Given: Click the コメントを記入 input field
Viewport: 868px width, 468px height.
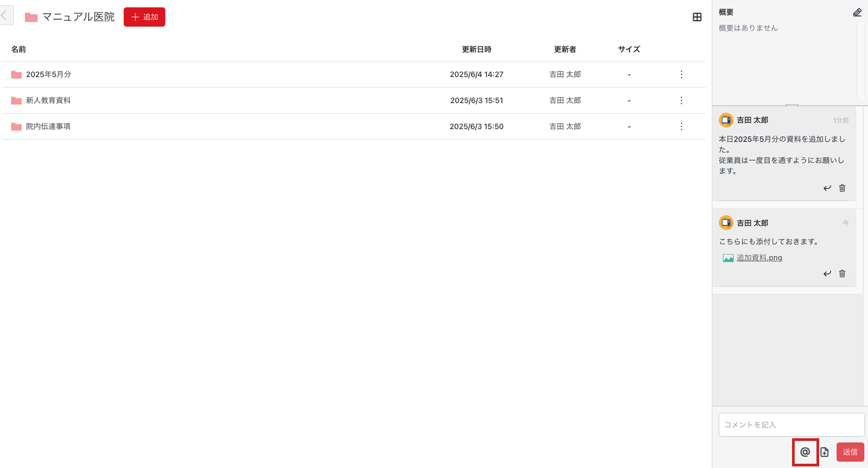Looking at the screenshot, I should 792,425.
